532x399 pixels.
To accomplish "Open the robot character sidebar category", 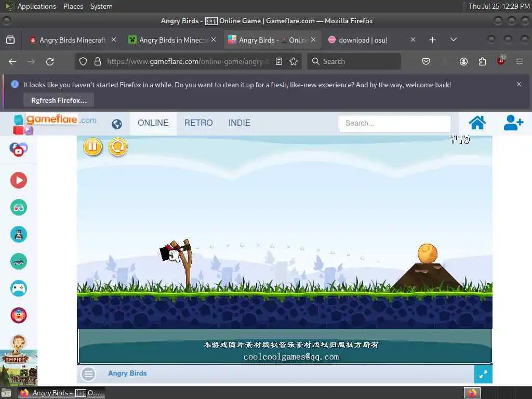I will coord(19,234).
